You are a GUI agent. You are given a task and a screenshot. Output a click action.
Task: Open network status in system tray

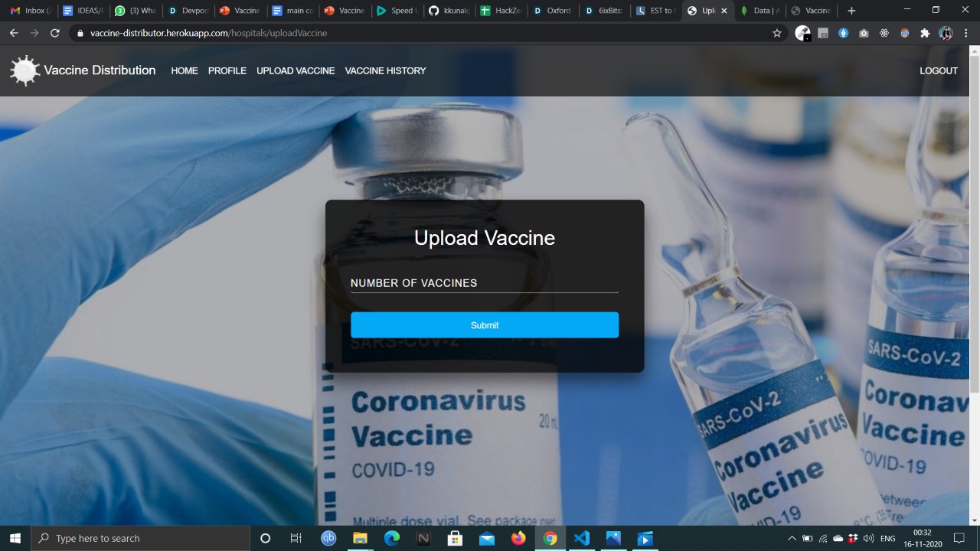(823, 538)
